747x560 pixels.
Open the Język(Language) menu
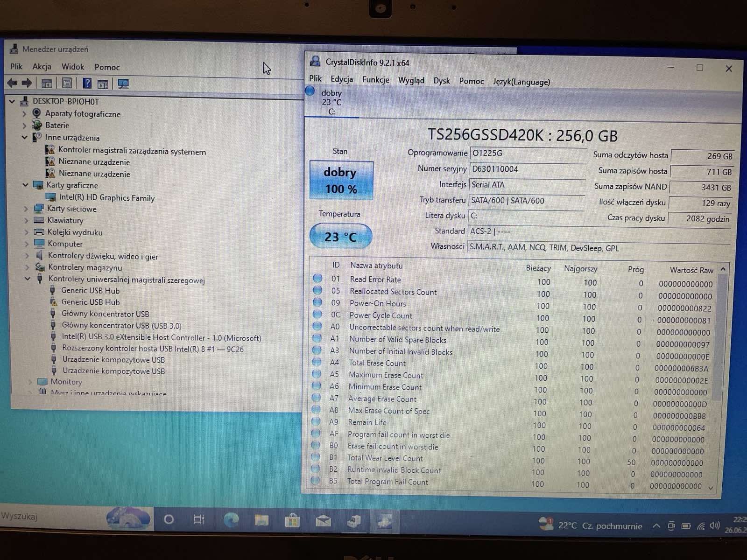(x=521, y=82)
